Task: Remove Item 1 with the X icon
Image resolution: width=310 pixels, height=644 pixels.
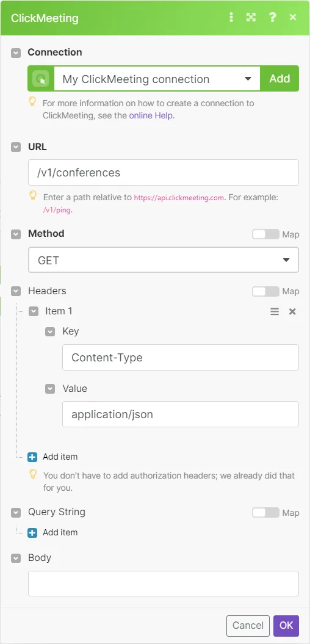Action: (292, 312)
